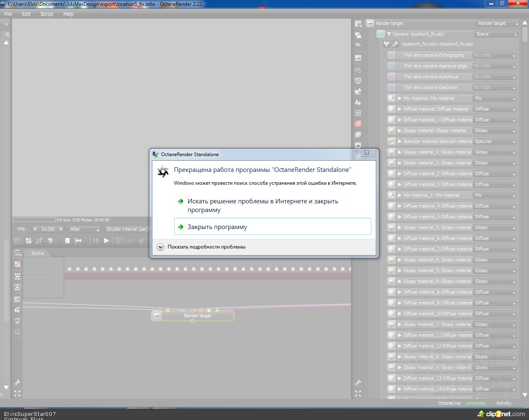Open 'No node' dropdown for Thin lens camera-Orthographic
The image size is (529, 420).
pyautogui.click(x=495, y=55)
